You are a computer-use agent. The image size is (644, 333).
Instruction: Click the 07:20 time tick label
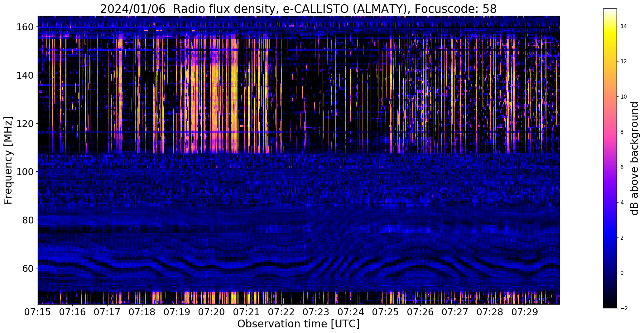(x=212, y=312)
